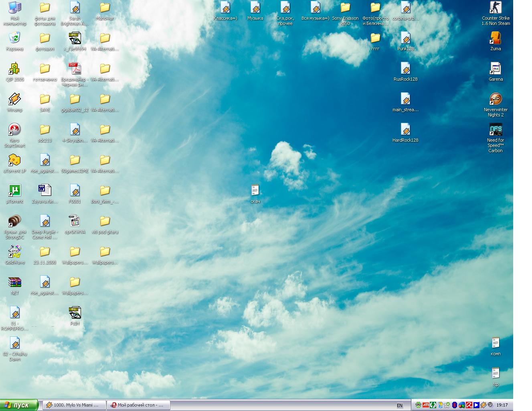Click the Bluetooth tray icon
Viewport: 532px width, 411px height.
tap(455, 405)
